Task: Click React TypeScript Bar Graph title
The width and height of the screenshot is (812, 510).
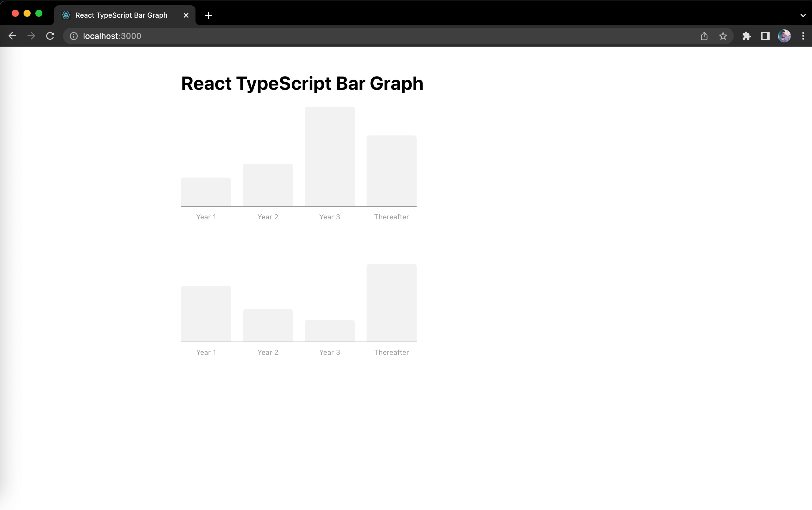Action: click(x=301, y=83)
